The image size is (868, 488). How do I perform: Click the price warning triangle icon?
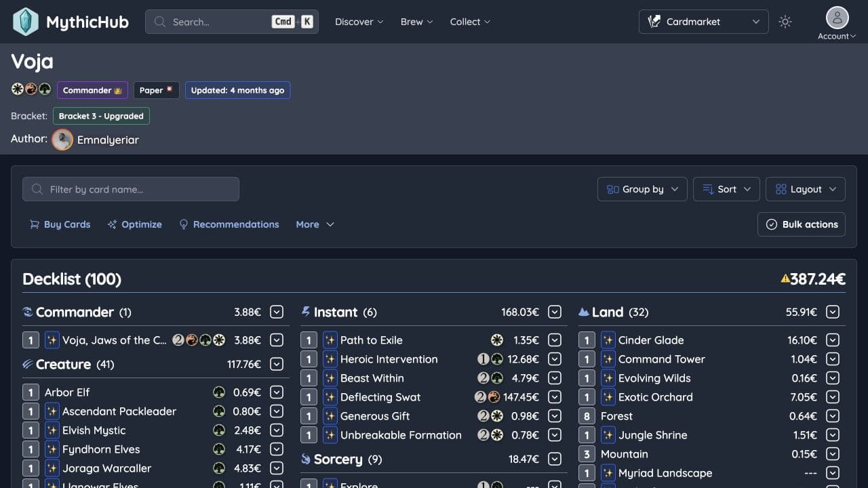(x=785, y=279)
